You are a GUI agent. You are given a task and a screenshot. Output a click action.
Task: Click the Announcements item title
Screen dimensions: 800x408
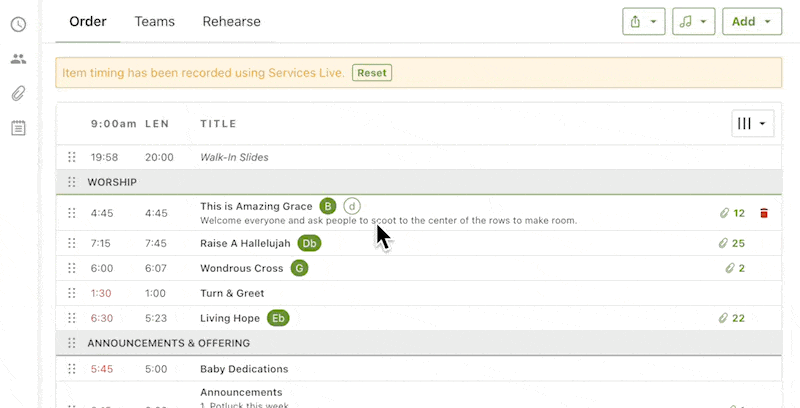[241, 392]
